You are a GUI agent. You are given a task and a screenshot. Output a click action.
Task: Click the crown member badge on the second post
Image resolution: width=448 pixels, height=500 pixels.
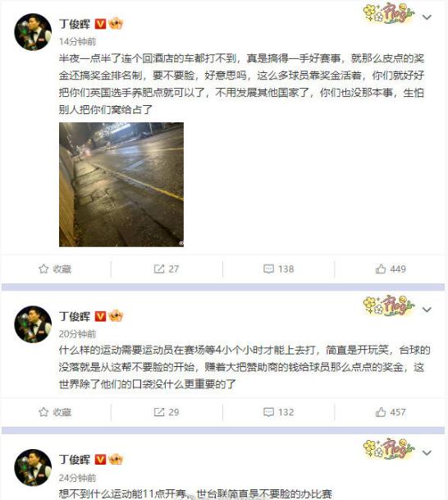pyautogui.click(x=116, y=316)
